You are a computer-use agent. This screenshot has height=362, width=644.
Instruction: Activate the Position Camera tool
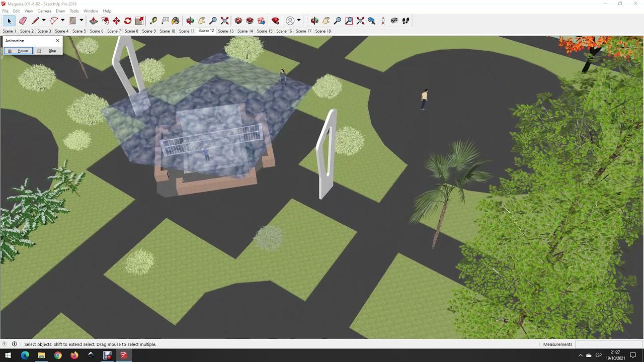tap(383, 21)
